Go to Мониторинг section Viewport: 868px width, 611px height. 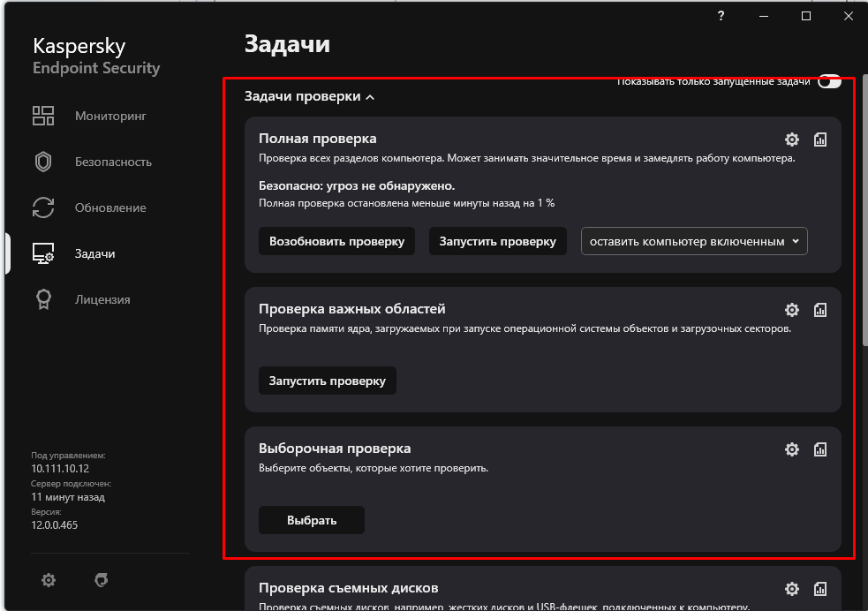[x=110, y=116]
